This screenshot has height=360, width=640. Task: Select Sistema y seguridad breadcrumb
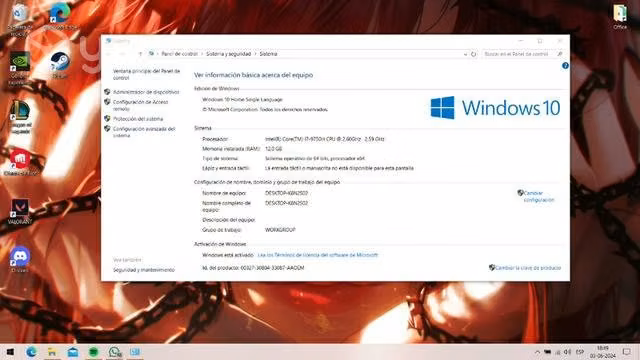[x=228, y=54]
